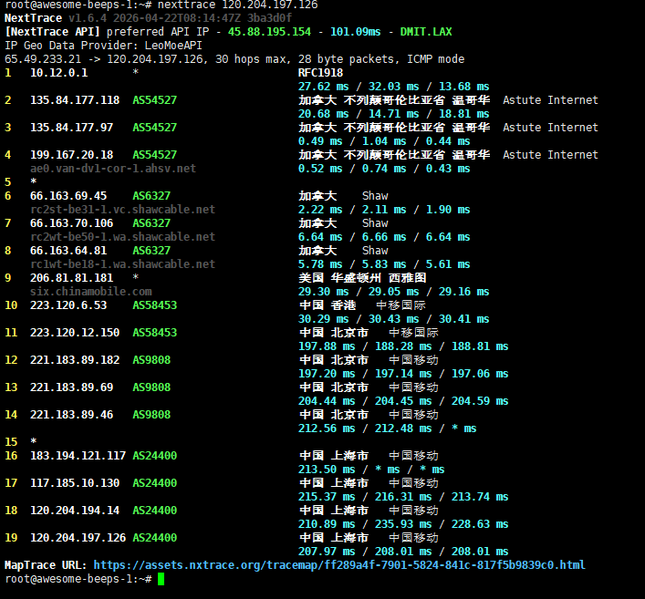645x599 pixels.
Task: Select hop 6 IP 66.163.69.45
Action: click(x=68, y=196)
